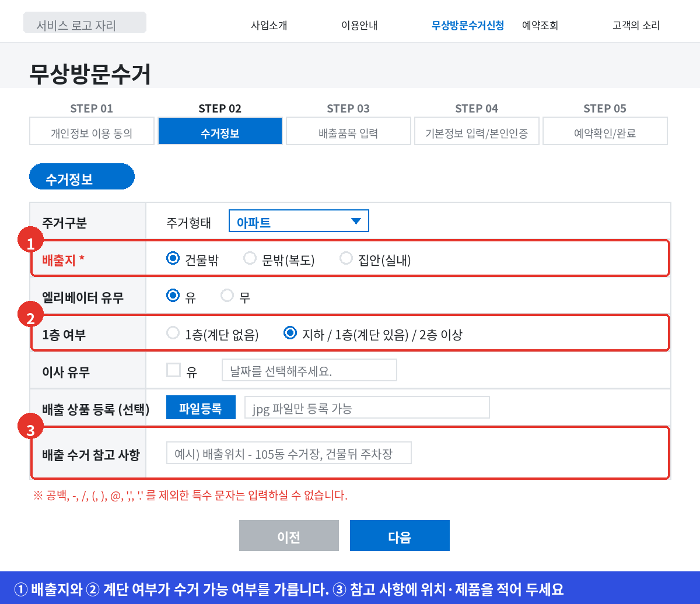Click the 무상방문수거 page heading
700x604 pixels.
(90, 74)
